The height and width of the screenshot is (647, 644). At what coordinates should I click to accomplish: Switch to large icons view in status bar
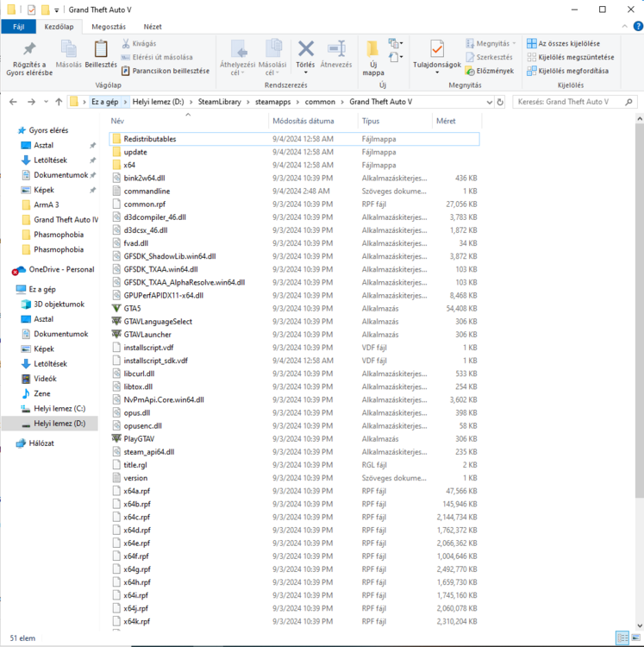[x=635, y=638]
